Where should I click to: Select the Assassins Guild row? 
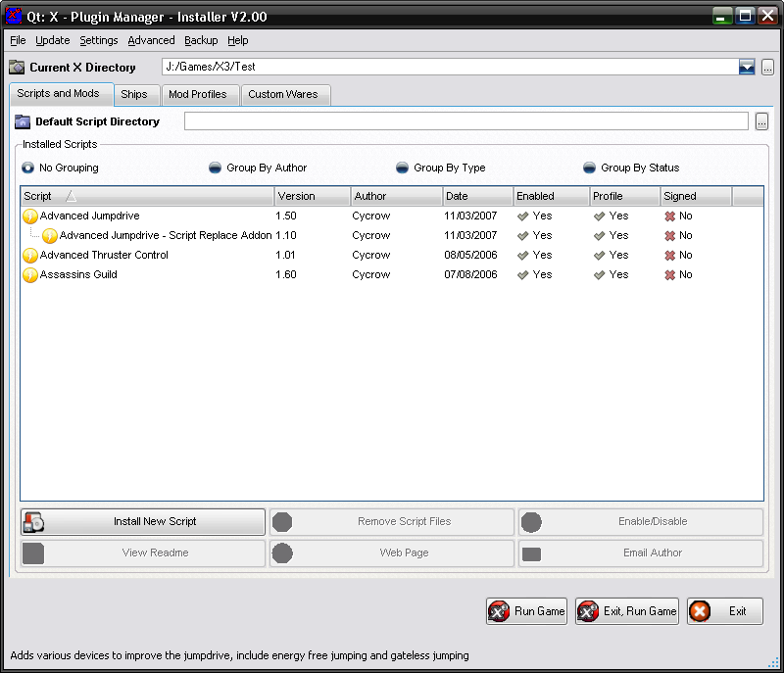(x=392, y=275)
